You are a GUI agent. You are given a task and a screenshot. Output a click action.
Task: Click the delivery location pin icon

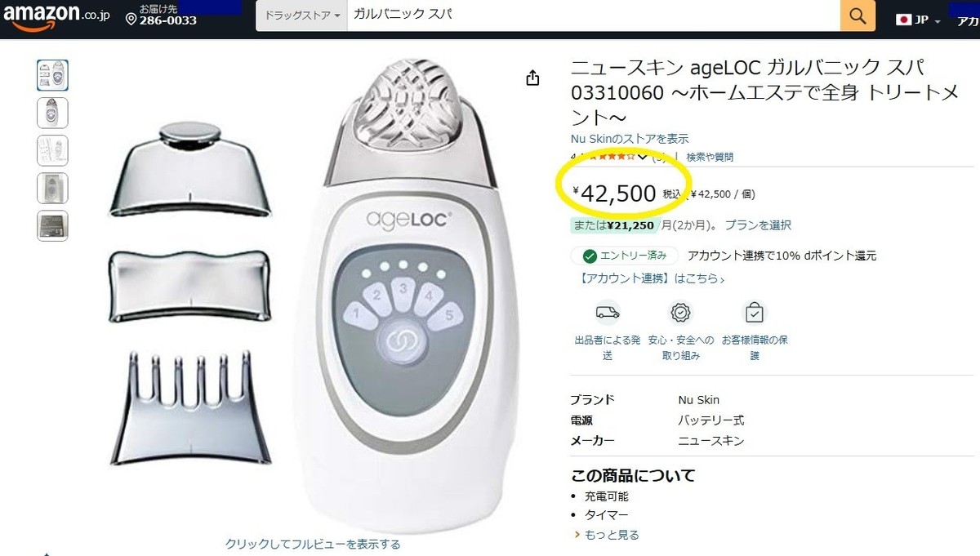tap(131, 19)
